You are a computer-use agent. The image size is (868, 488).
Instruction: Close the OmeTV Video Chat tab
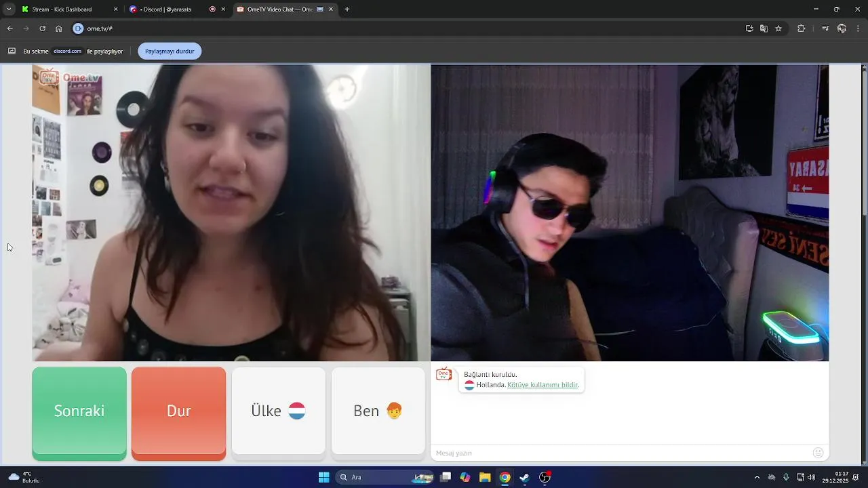(331, 9)
